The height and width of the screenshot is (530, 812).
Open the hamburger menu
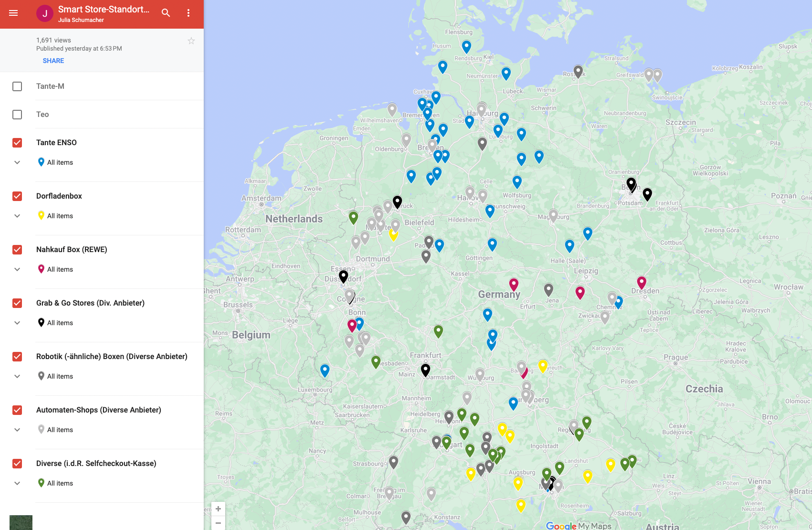(13, 13)
